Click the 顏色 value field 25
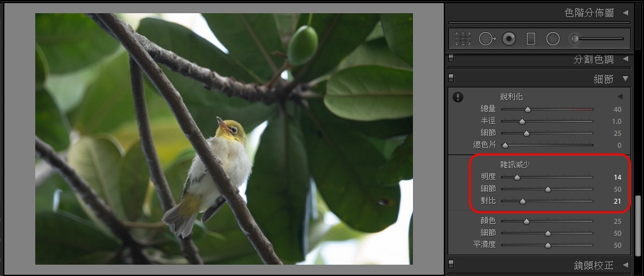644x276 pixels. click(x=618, y=221)
